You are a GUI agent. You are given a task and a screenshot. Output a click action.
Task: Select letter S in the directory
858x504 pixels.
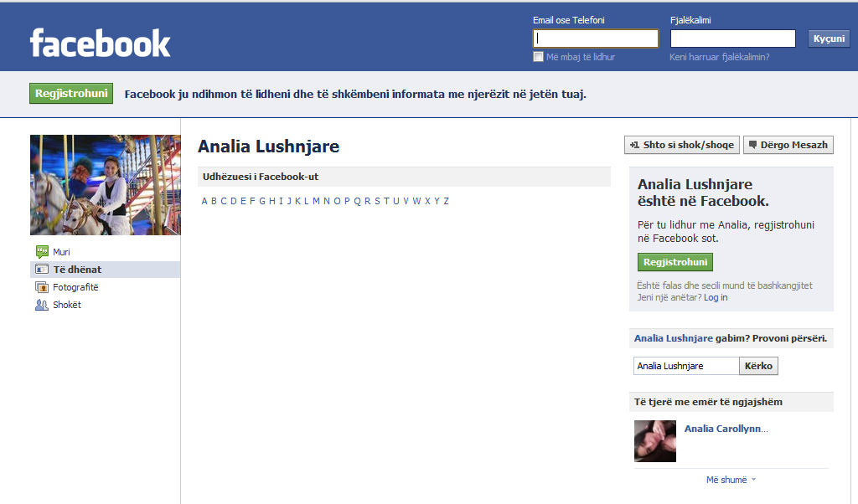click(378, 201)
